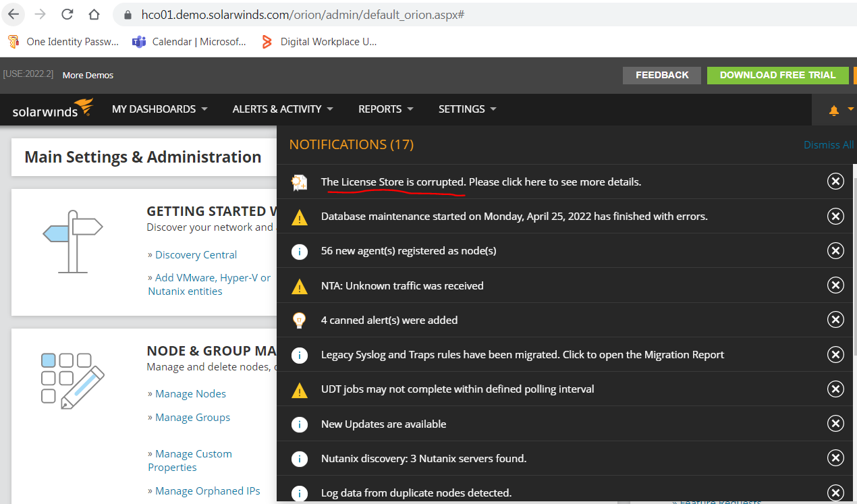Screen dimensions: 857x504
Task: Dismiss the UDT jobs notification
Action: (x=835, y=389)
